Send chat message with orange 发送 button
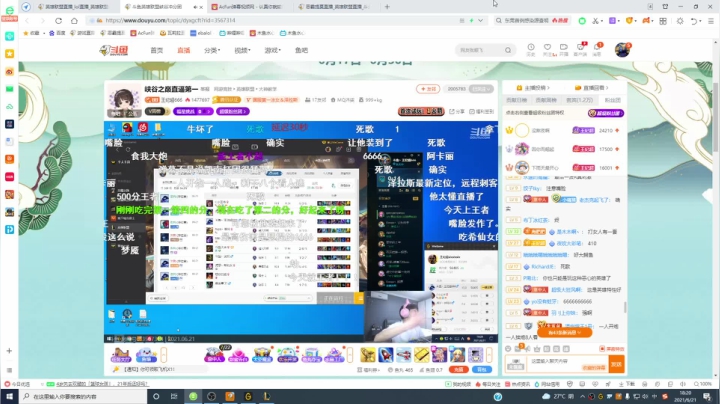 (616, 365)
